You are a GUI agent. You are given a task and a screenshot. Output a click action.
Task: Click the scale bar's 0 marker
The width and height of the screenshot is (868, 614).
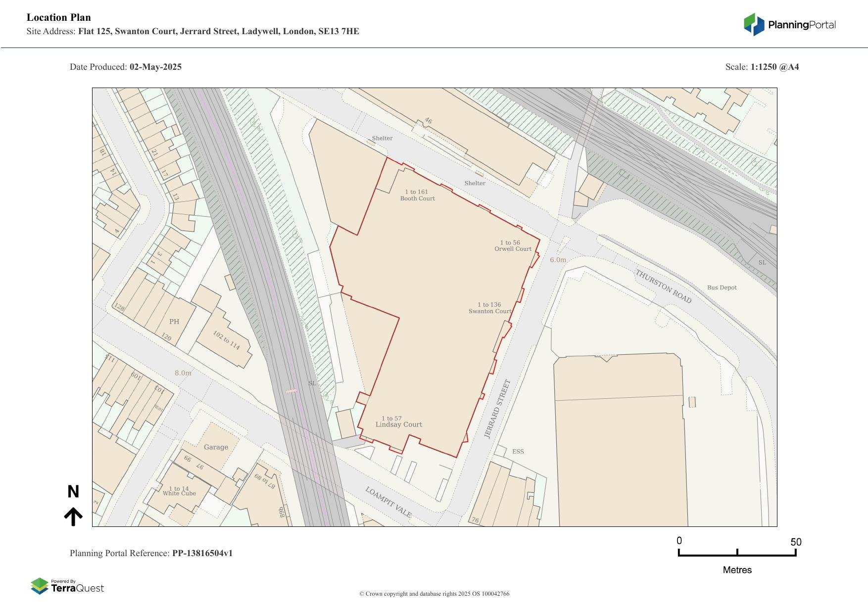coord(679,541)
